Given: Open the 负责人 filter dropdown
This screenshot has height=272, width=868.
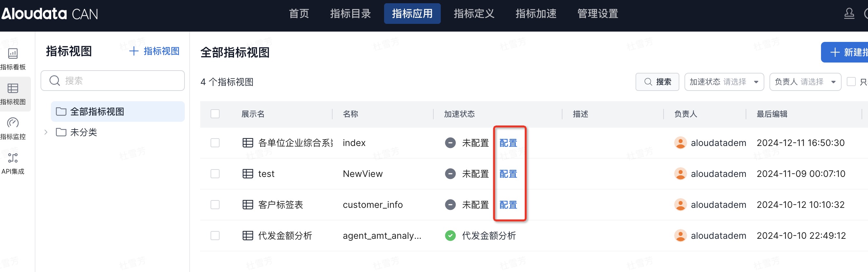Looking at the screenshot, I should point(805,82).
